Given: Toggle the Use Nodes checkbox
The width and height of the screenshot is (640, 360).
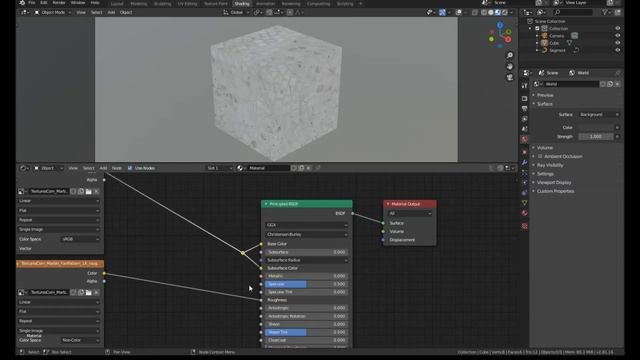Looking at the screenshot, I should (130, 168).
